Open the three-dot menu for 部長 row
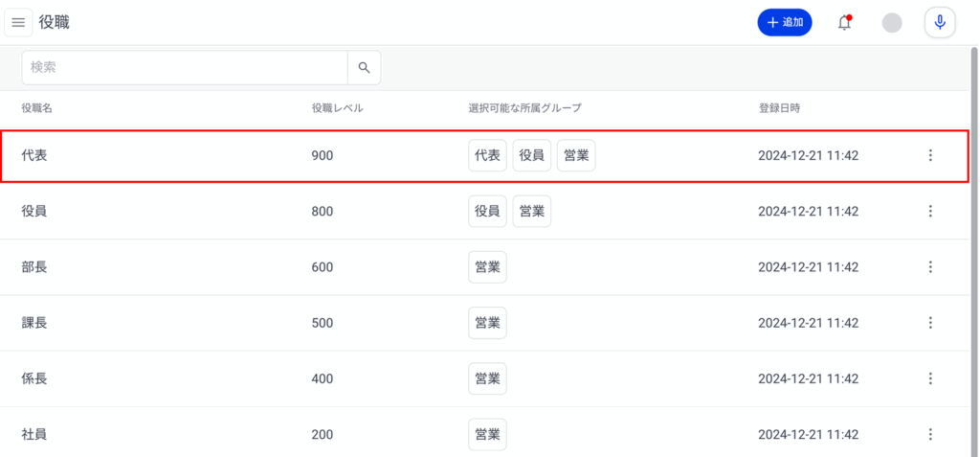Viewport: 980px width, 457px height. 930,266
